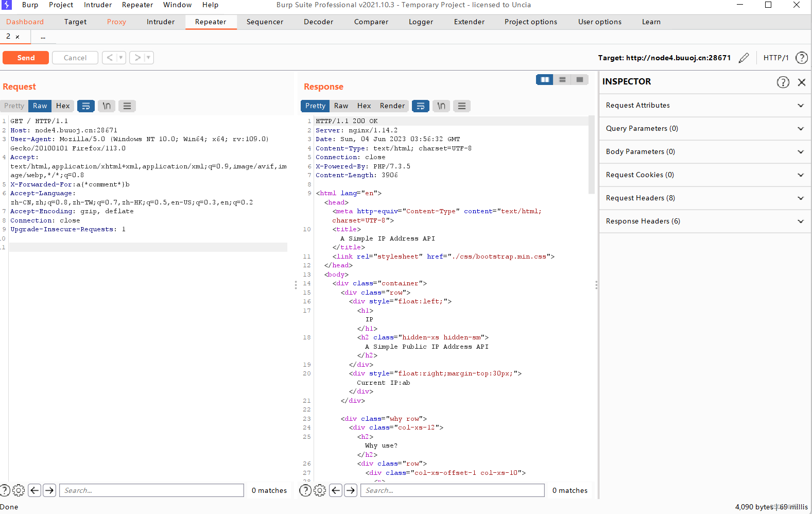Click the Burp Suite logo icon
The width and height of the screenshot is (812, 514).
click(7, 5)
